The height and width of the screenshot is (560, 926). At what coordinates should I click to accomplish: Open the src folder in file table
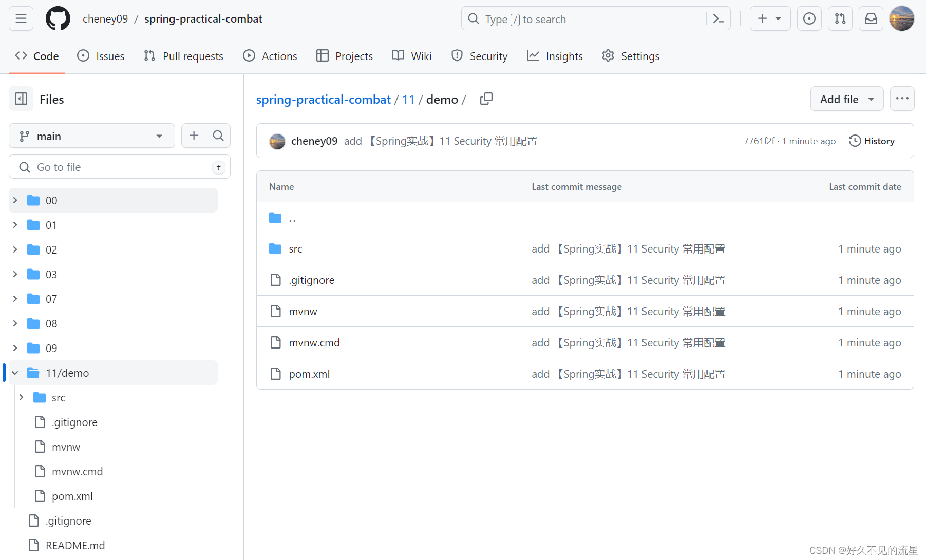[x=295, y=249]
